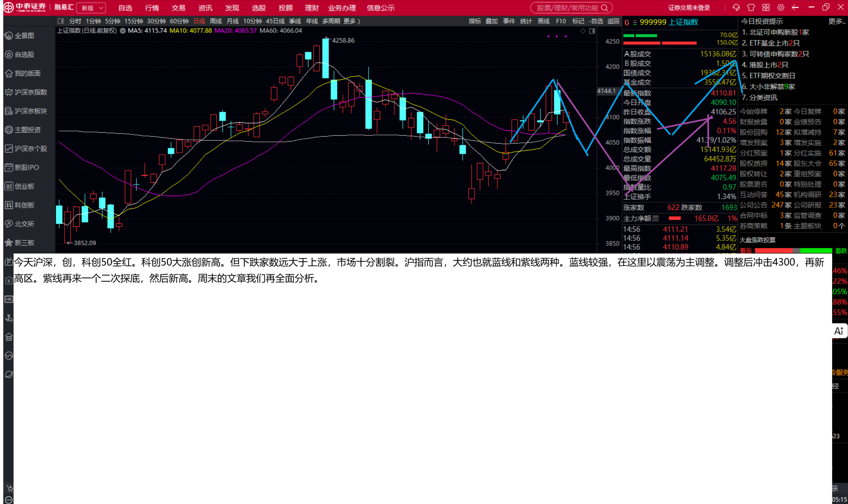Image resolution: width=848 pixels, height=504 pixels.
Task: Switch chart to 分时 view
Action: click(x=75, y=21)
